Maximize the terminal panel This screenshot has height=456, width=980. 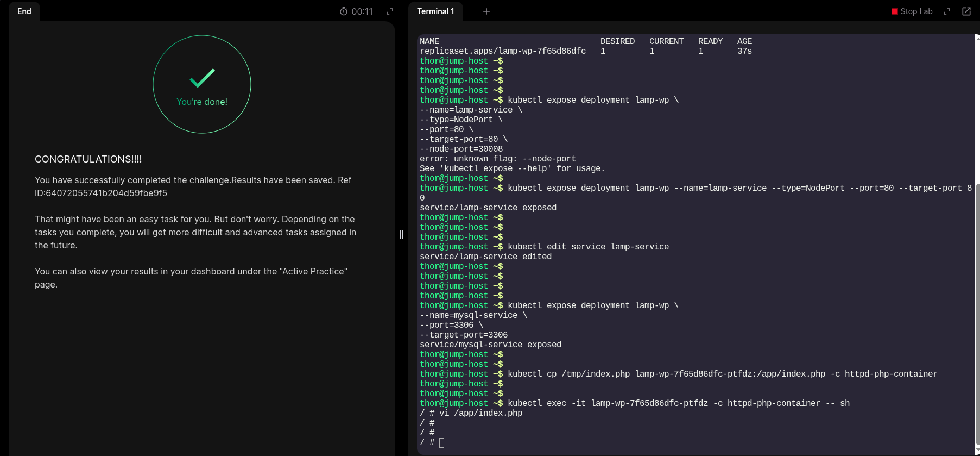(947, 11)
